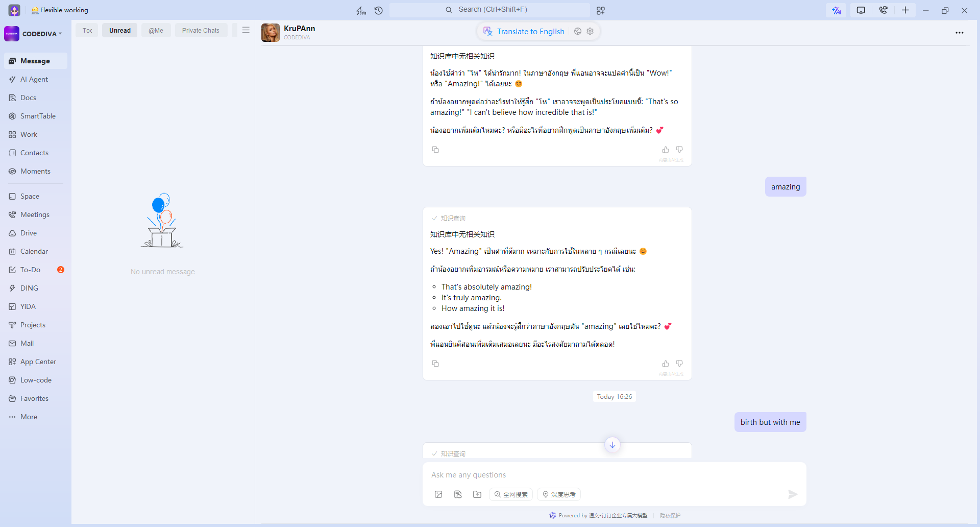Open Calendar from the left sidebar
This screenshot has height=527, width=980.
tap(34, 251)
